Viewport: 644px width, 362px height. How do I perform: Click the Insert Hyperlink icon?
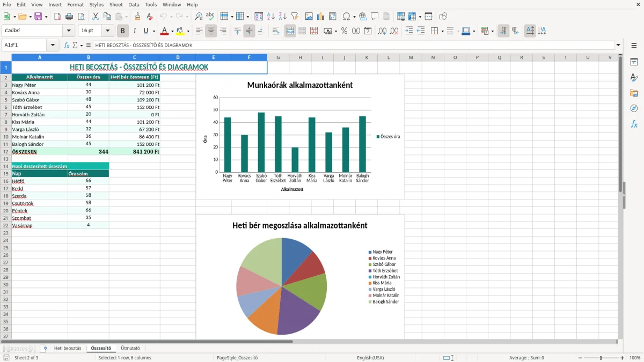[x=363, y=17]
